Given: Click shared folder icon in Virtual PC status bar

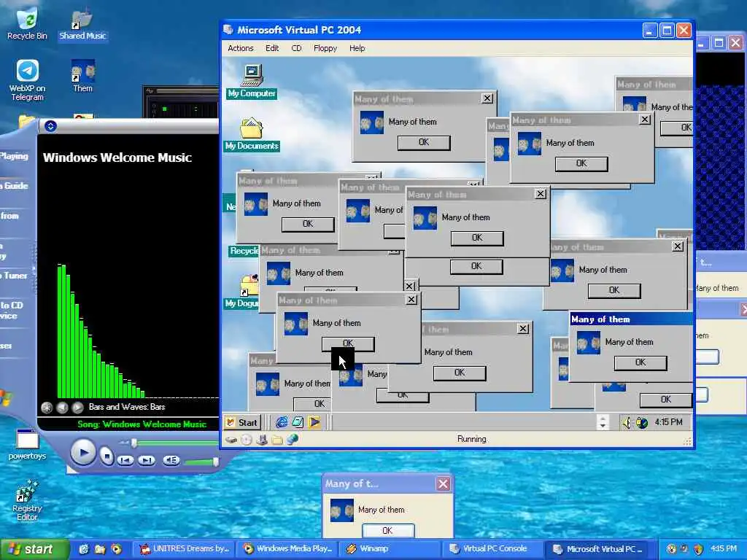Looking at the screenshot, I should pyautogui.click(x=276, y=440).
